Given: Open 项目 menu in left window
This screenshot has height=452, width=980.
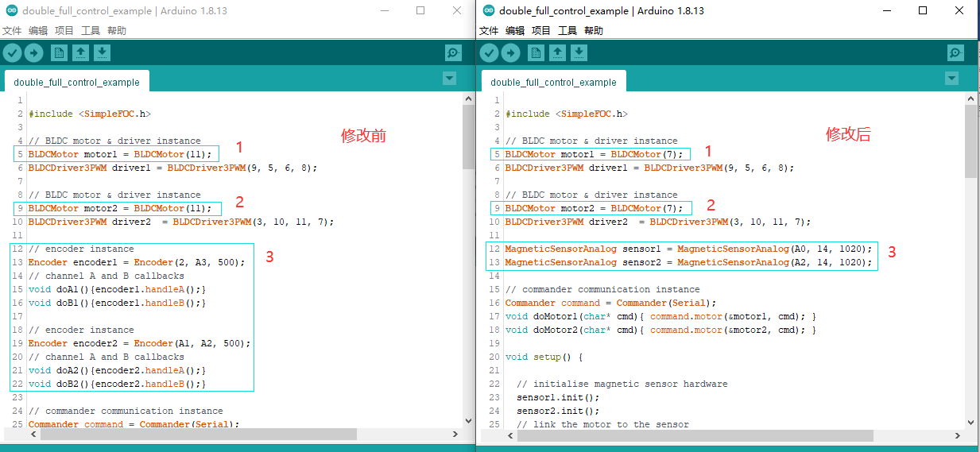Looking at the screenshot, I should 64,31.
